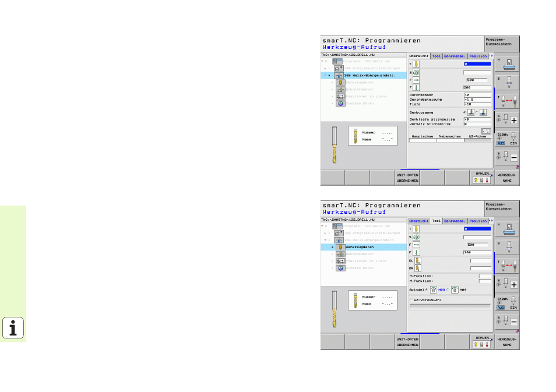Select the M03 spindle radio button
The height and width of the screenshot is (392, 556).
[427, 290]
